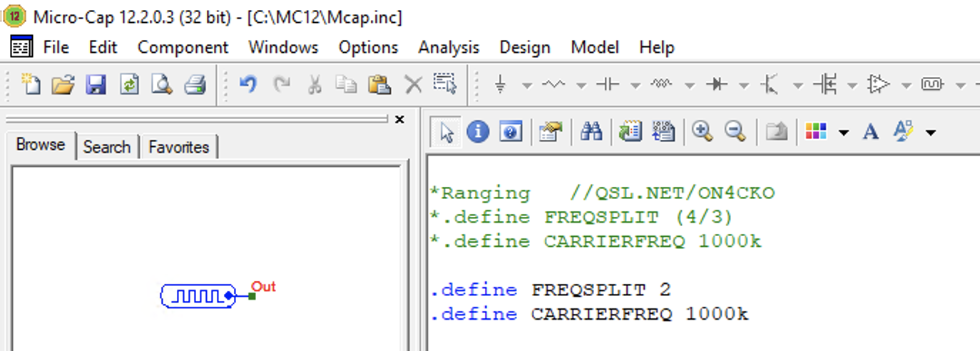
Task: Select the Opamp component icon
Action: click(x=879, y=84)
